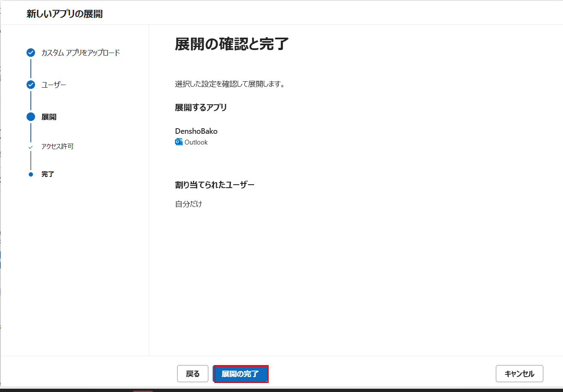This screenshot has width=563, height=392.
Task: Click the small check icon beside アクセス許可
Action: tap(30, 147)
